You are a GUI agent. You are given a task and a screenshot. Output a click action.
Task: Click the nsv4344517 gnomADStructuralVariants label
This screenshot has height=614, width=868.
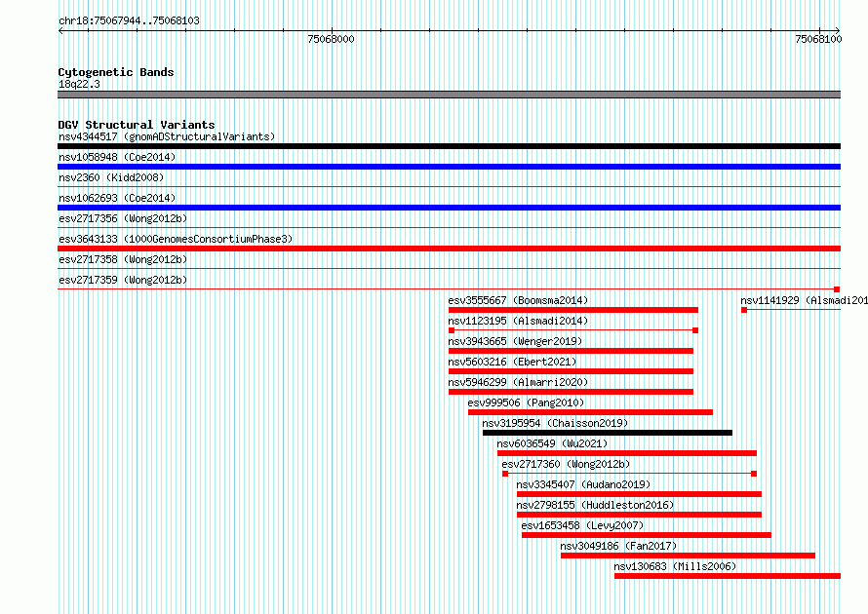pyautogui.click(x=167, y=136)
